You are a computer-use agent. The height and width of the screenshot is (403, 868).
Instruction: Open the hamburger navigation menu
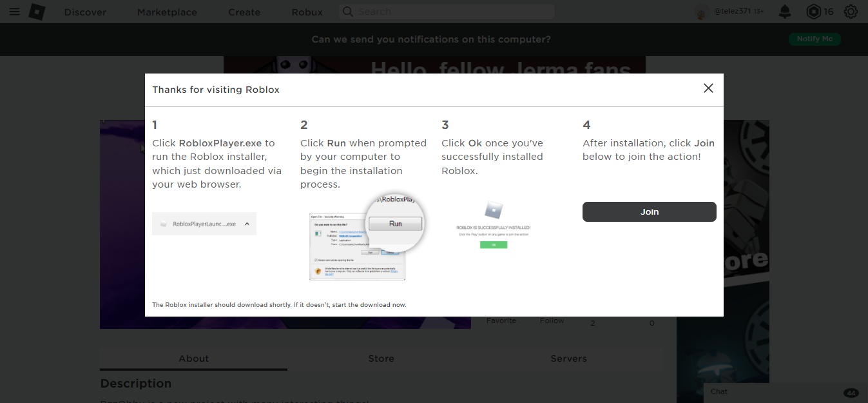14,12
